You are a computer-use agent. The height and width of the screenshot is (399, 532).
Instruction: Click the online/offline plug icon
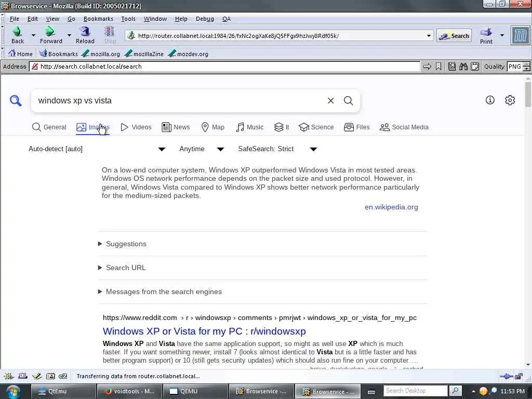tap(506, 376)
